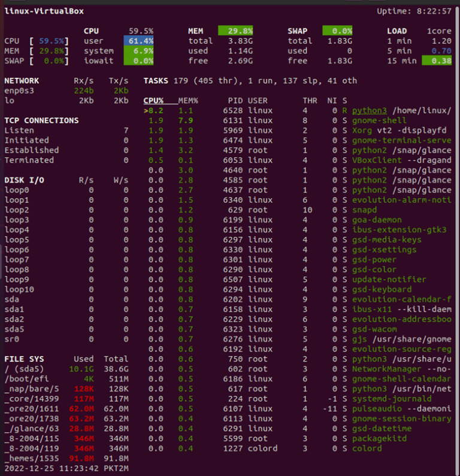Select the enp0s3 network interface
460x476 pixels.
[19, 91]
